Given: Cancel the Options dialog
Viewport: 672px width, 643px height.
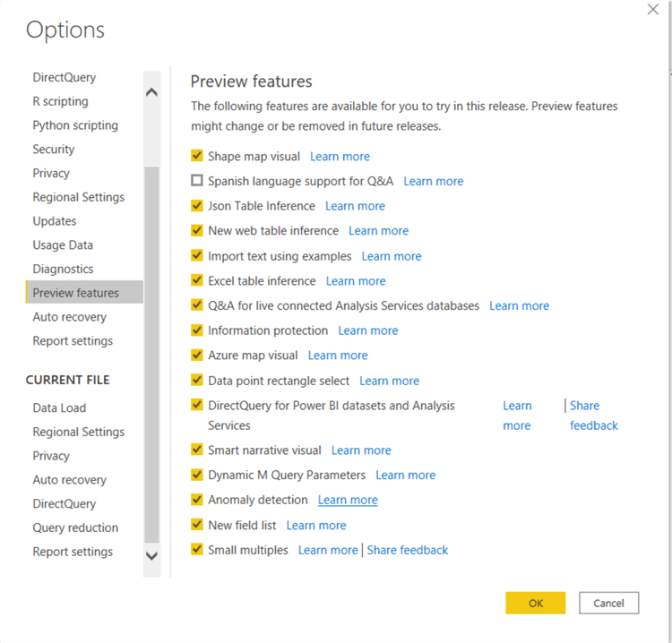Looking at the screenshot, I should [x=608, y=603].
